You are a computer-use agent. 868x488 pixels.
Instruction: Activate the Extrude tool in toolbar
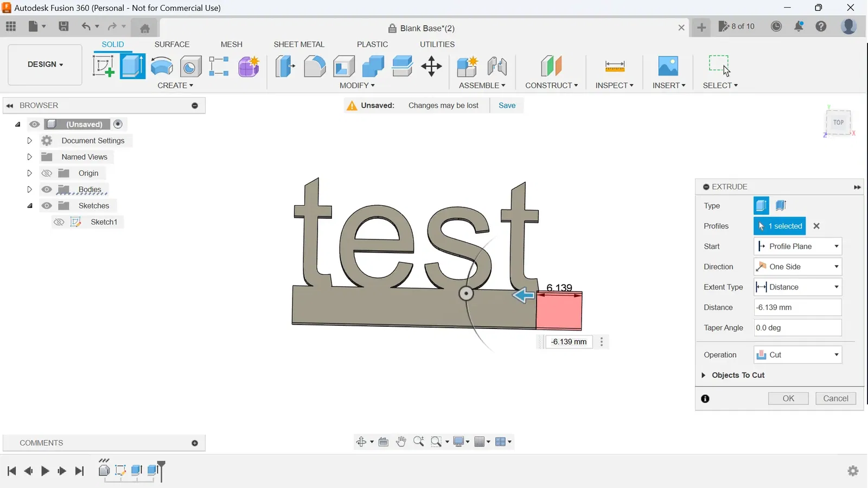pos(132,66)
